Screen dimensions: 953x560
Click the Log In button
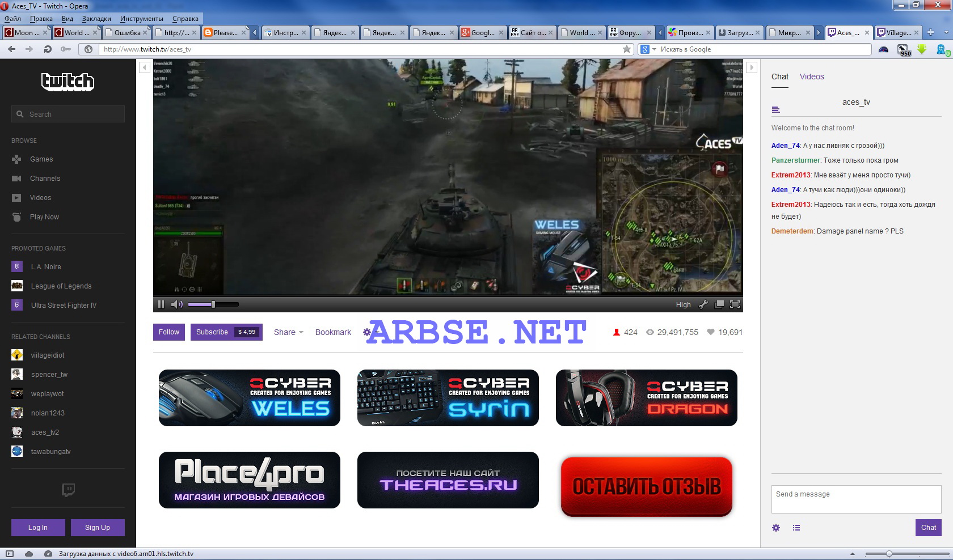pyautogui.click(x=38, y=528)
